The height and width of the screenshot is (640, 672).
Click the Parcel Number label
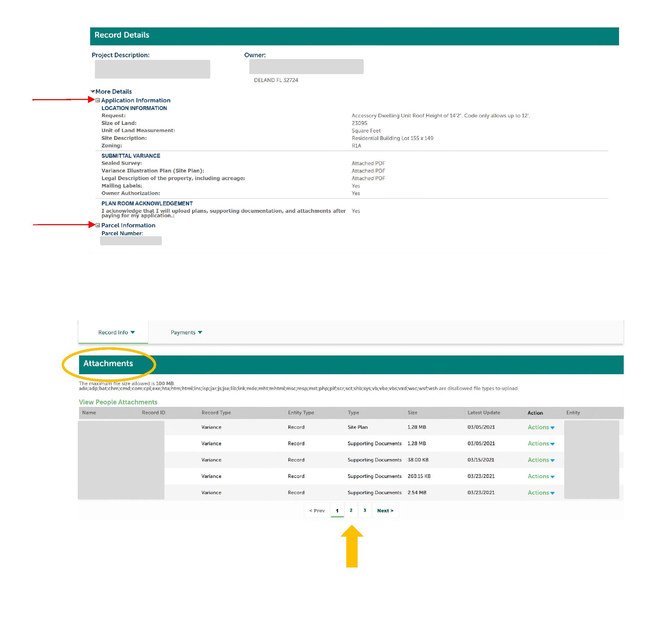(x=122, y=233)
